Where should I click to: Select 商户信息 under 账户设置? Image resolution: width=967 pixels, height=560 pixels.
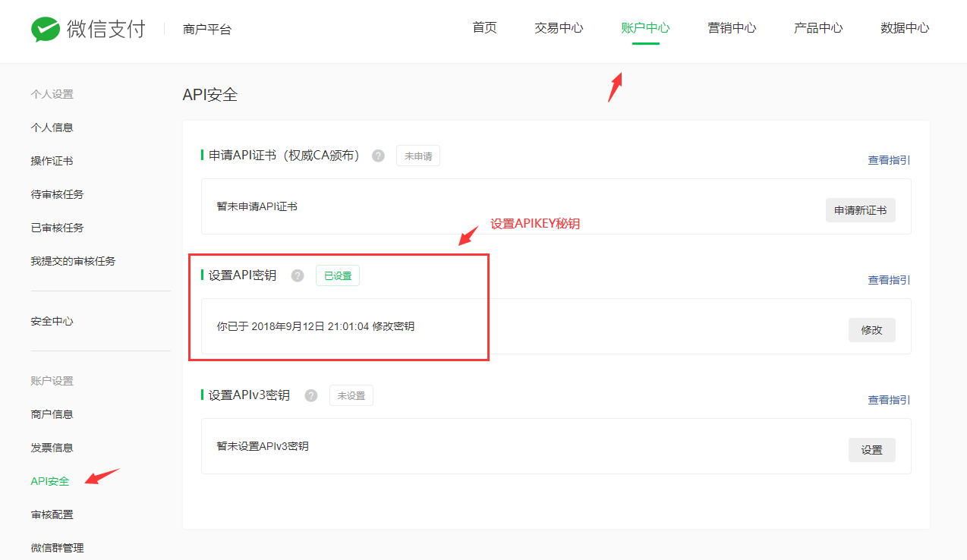(52, 414)
